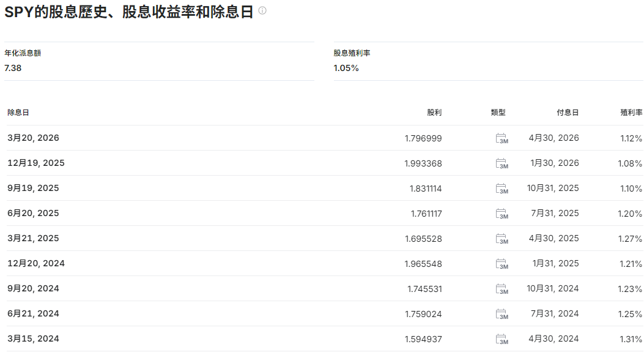Viewport: 644px width, 352px height.
Task: Click the 股利 column header
Action: 434,113
